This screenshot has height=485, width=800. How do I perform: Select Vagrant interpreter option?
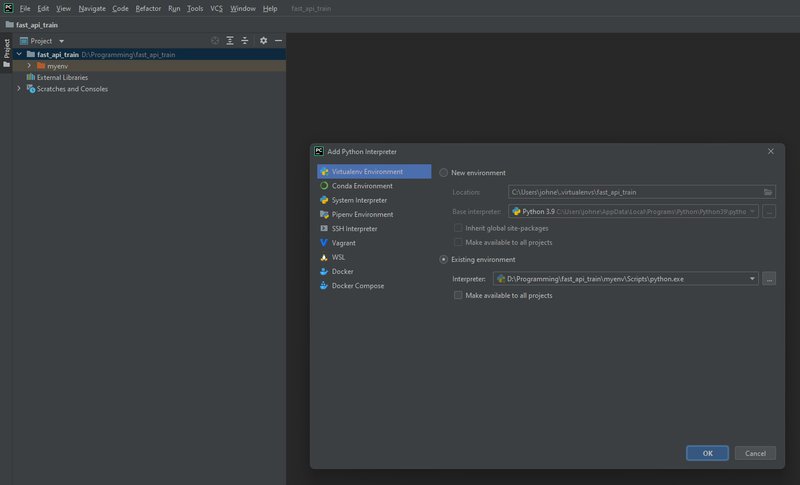374,243
